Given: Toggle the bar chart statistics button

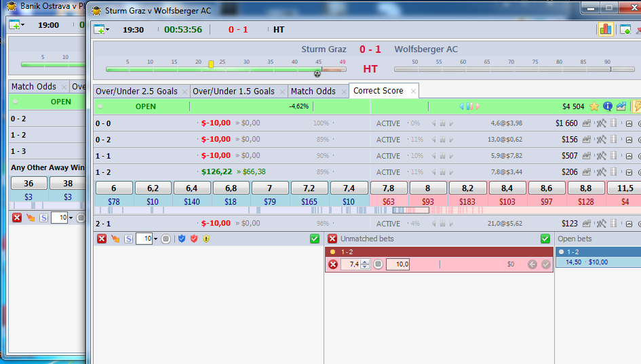Looking at the screenshot, I should point(606,29).
